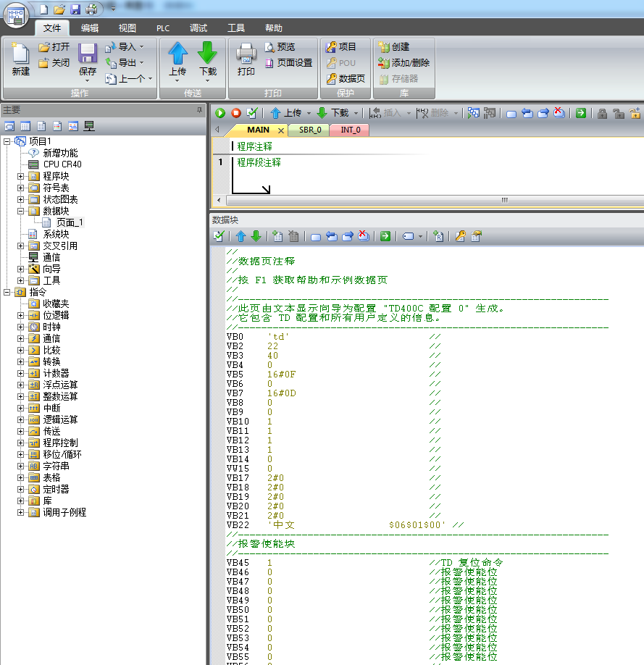Click the open padlock unforce icon
The width and height of the screenshot is (644, 665).
point(619,113)
